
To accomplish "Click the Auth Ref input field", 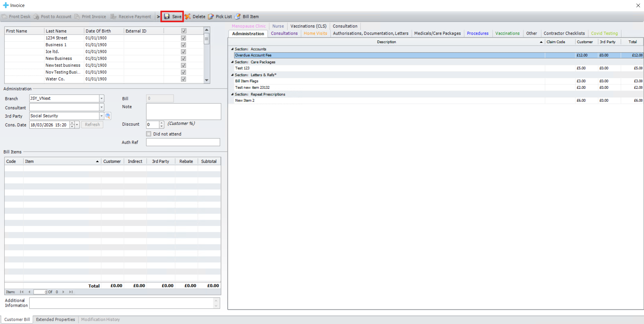I will click(183, 142).
